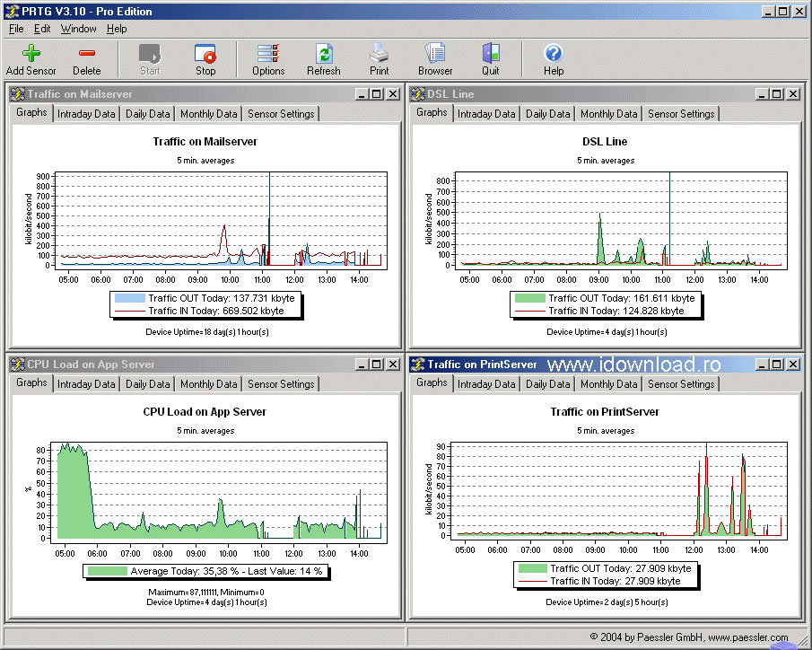Select Graphs tab in DSL Line window

[432, 112]
